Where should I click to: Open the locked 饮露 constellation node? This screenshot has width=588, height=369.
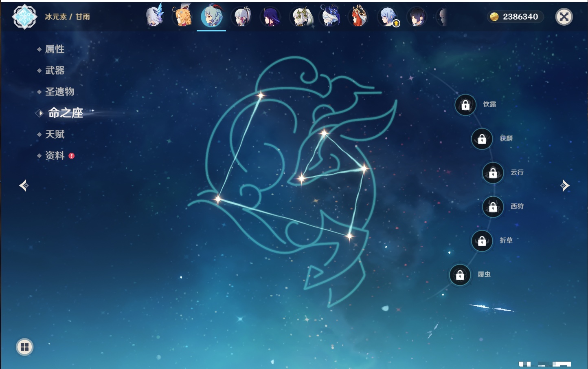[465, 105]
